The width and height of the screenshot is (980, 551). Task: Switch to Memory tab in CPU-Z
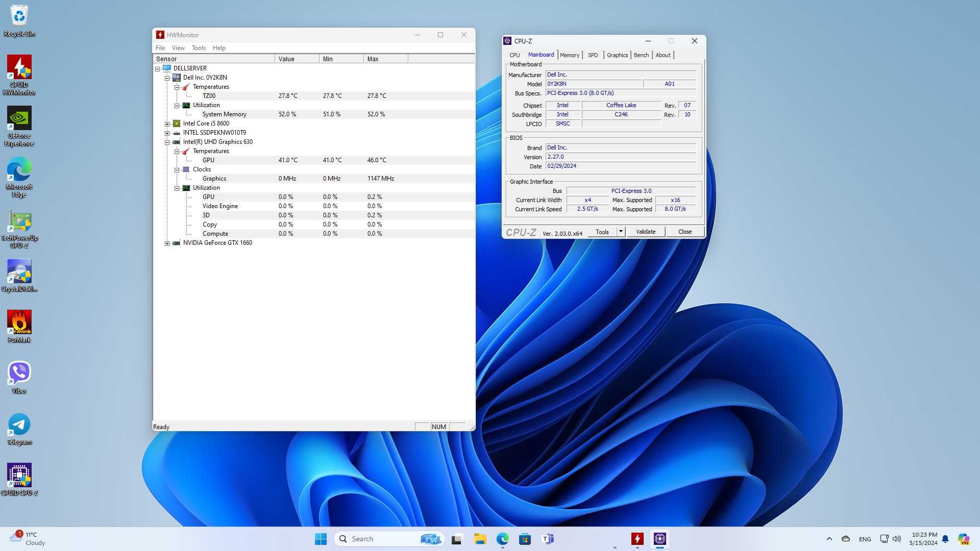tap(570, 55)
